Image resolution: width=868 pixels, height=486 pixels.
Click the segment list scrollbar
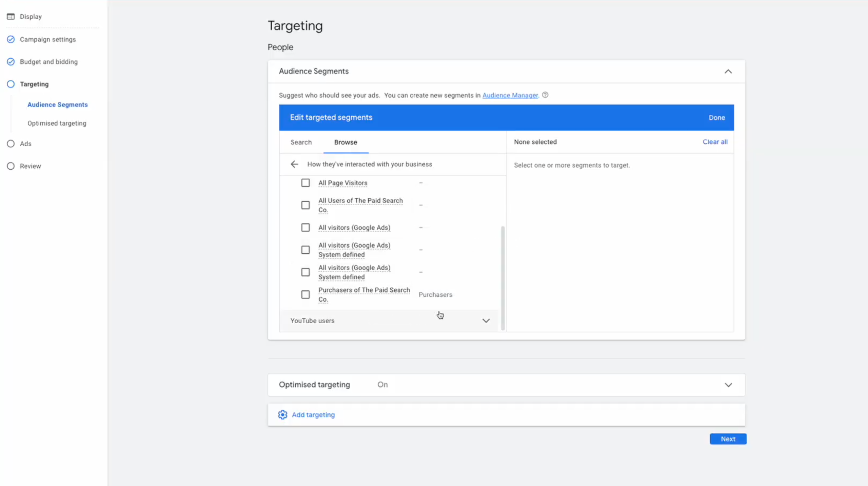(x=502, y=277)
